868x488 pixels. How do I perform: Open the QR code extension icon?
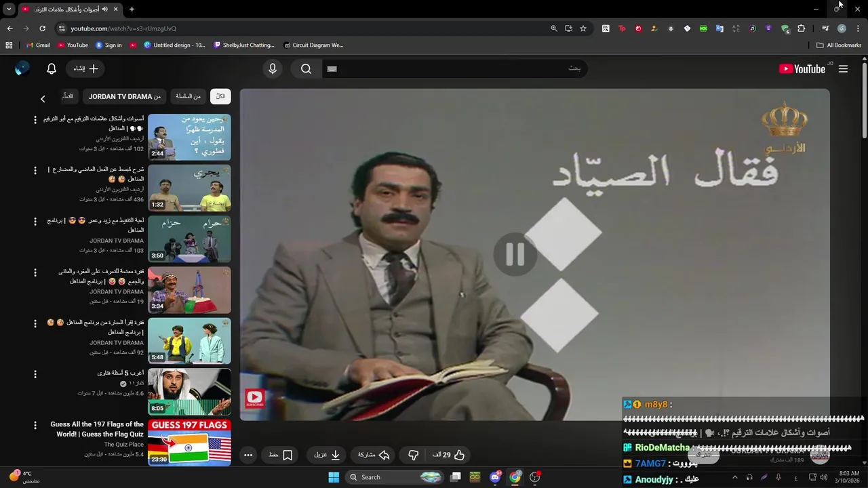click(x=606, y=28)
